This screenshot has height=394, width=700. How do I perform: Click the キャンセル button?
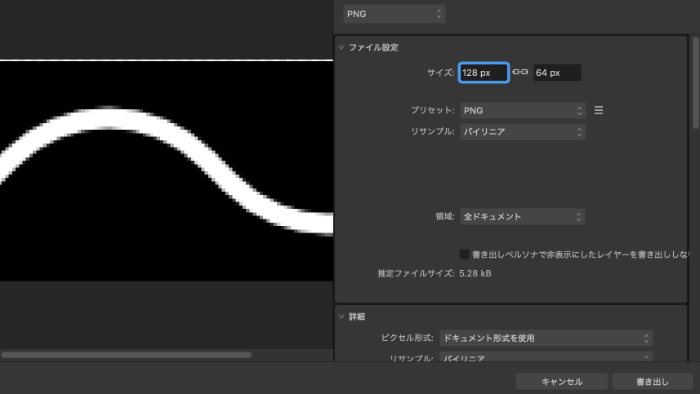click(x=562, y=382)
